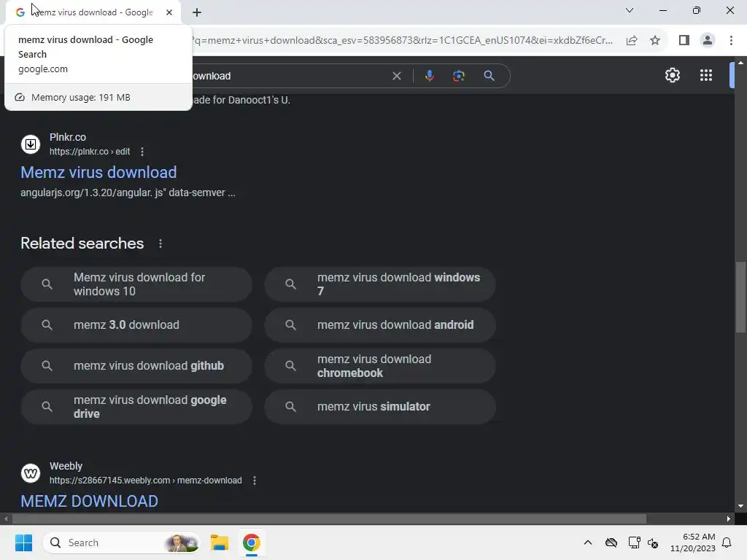Click the Google favicon on tab

coord(20,12)
